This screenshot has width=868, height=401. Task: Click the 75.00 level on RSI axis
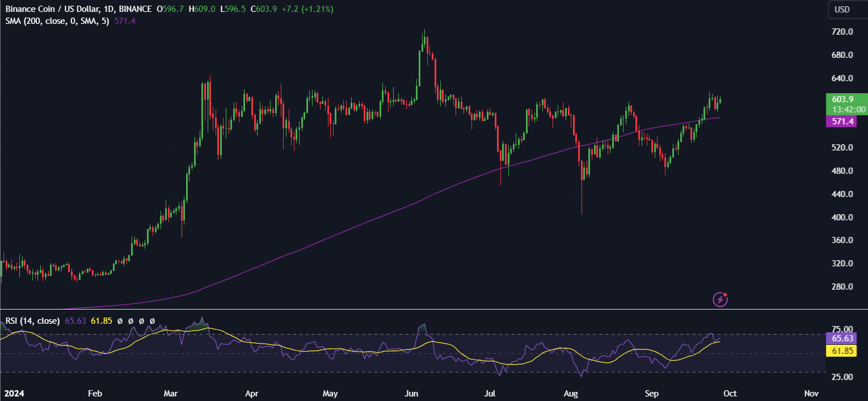tap(843, 329)
